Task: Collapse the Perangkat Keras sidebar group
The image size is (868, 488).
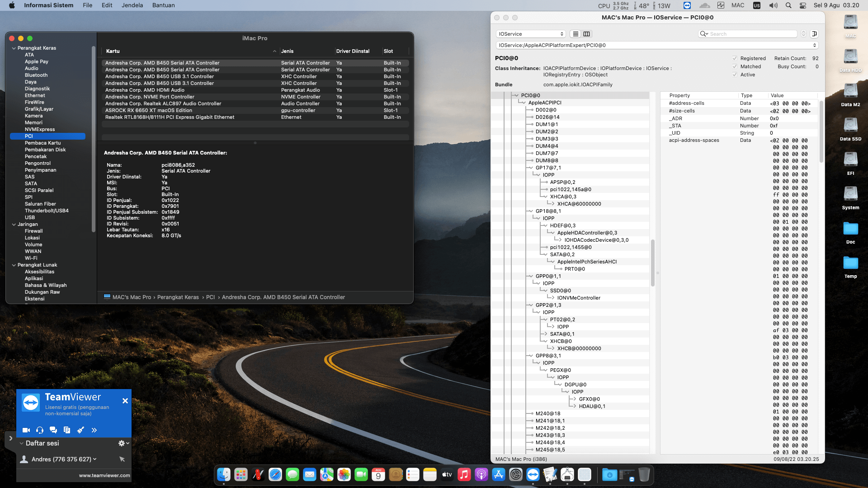Action: (x=14, y=48)
